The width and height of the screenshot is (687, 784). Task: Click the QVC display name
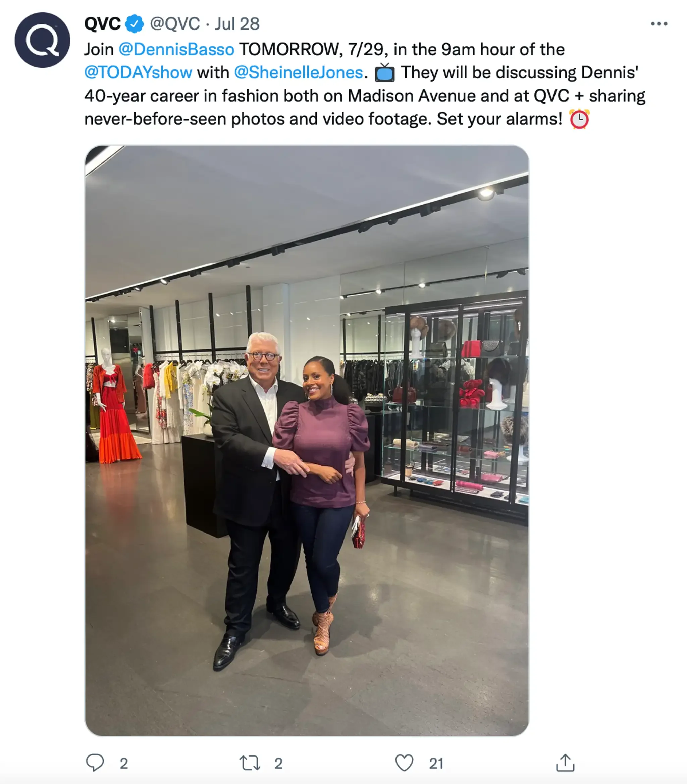[x=102, y=24]
